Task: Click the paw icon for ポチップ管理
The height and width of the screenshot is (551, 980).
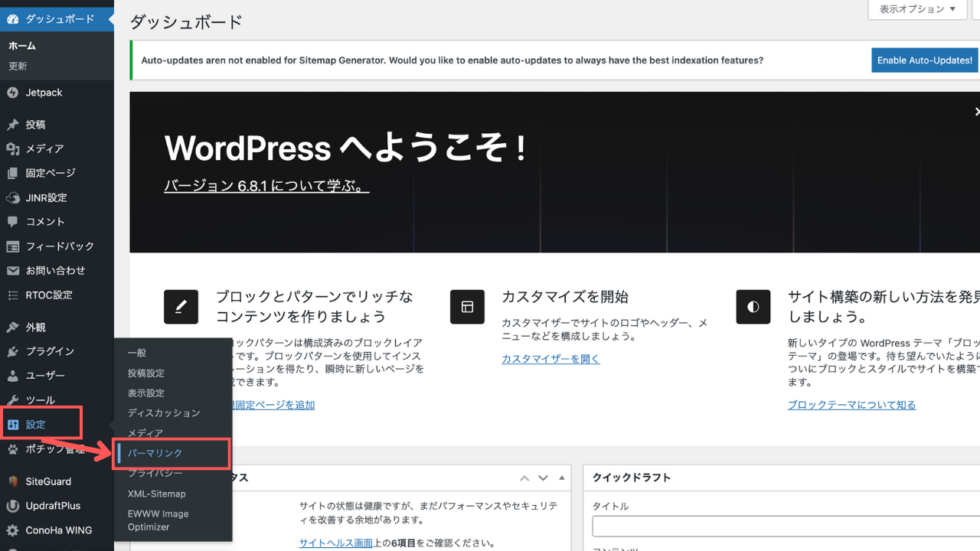Action: point(12,449)
